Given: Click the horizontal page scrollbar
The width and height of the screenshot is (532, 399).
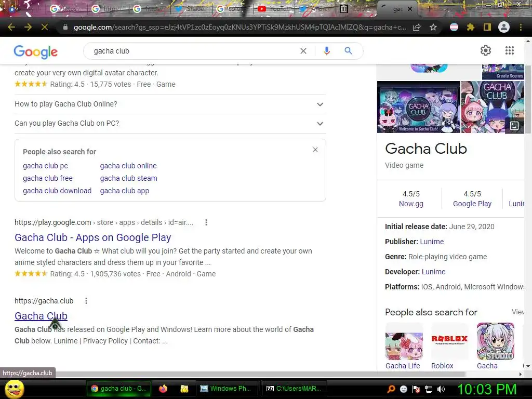Looking at the screenshot, I should point(261,374).
